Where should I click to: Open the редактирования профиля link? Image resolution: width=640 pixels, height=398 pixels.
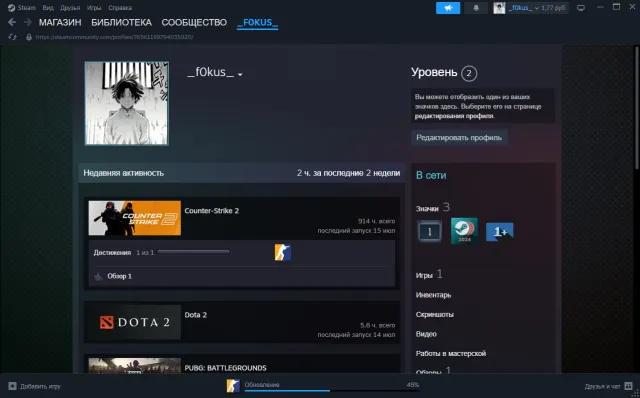[454, 116]
